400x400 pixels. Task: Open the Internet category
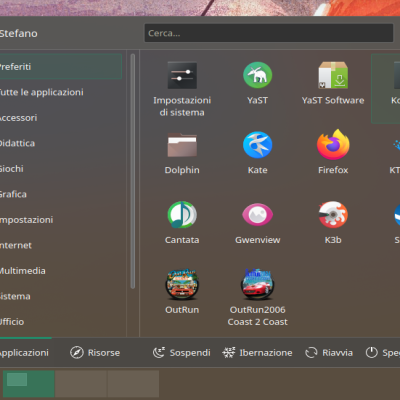(x=61, y=245)
